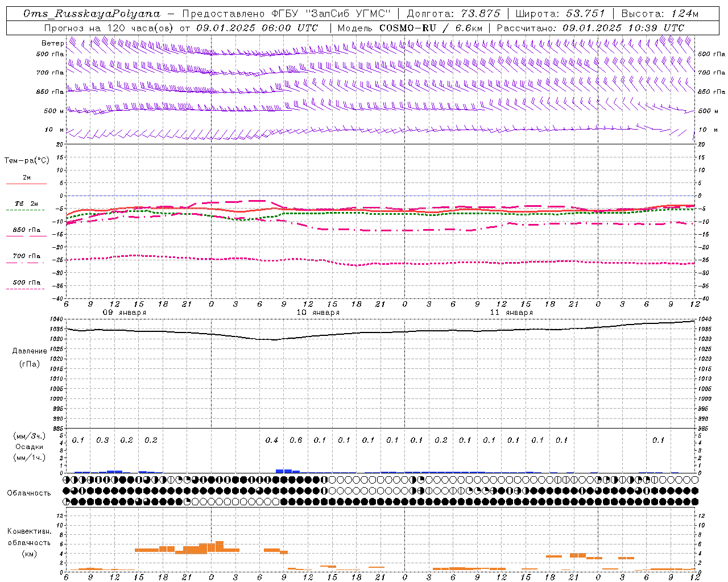Click the 500 м wind level label on left
Viewport: 728px width, 582px height.
(54, 111)
